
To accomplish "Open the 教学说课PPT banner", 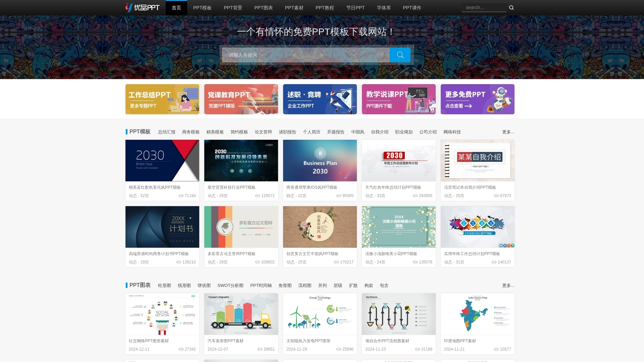I will 399,99.
